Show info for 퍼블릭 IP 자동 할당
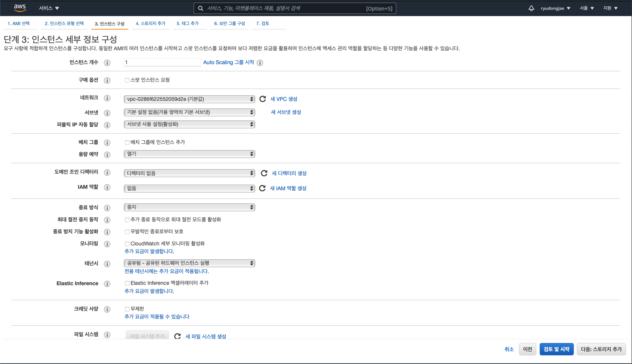Viewport: 632px width, 364px height. (107, 125)
